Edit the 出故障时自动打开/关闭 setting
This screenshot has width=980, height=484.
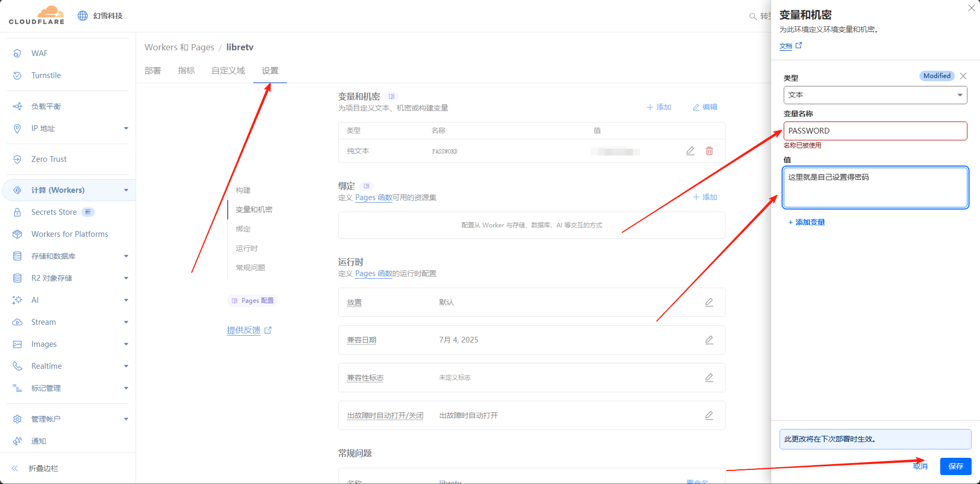[709, 415]
